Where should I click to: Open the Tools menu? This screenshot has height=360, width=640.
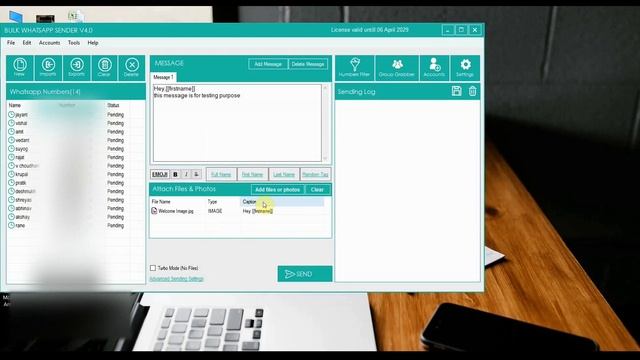[x=74, y=42]
